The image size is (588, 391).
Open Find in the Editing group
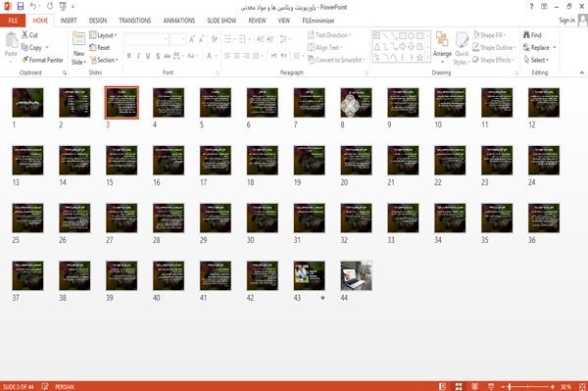click(x=532, y=35)
